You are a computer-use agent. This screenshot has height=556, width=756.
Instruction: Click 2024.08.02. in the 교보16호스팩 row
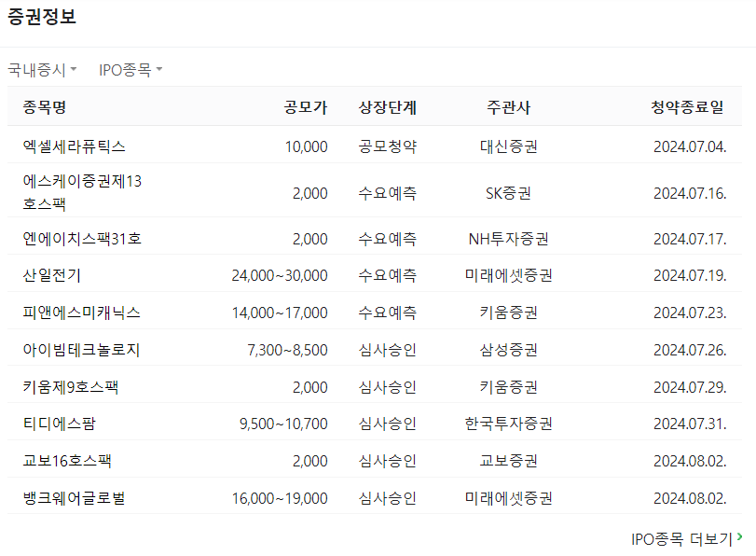click(x=690, y=461)
